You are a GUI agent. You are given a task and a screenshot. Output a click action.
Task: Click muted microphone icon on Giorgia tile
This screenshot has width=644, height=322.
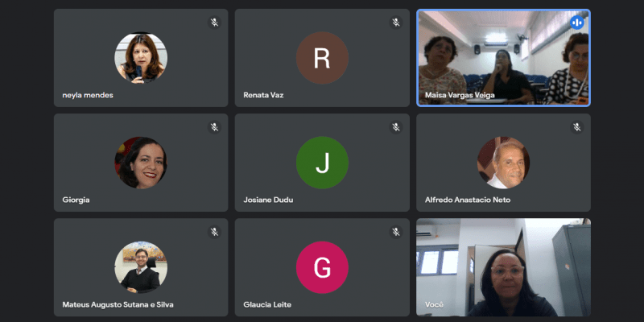click(x=214, y=127)
